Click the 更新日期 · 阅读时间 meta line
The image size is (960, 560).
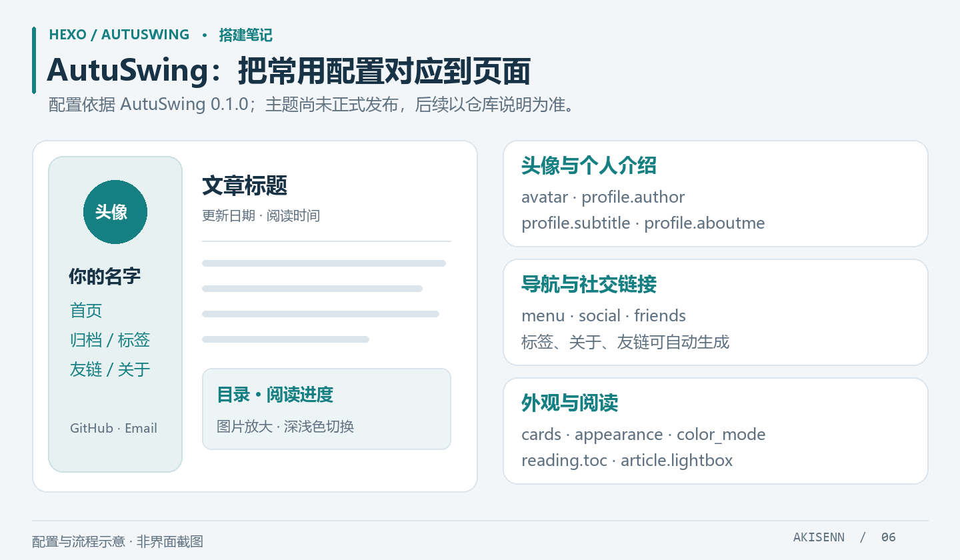(x=261, y=216)
